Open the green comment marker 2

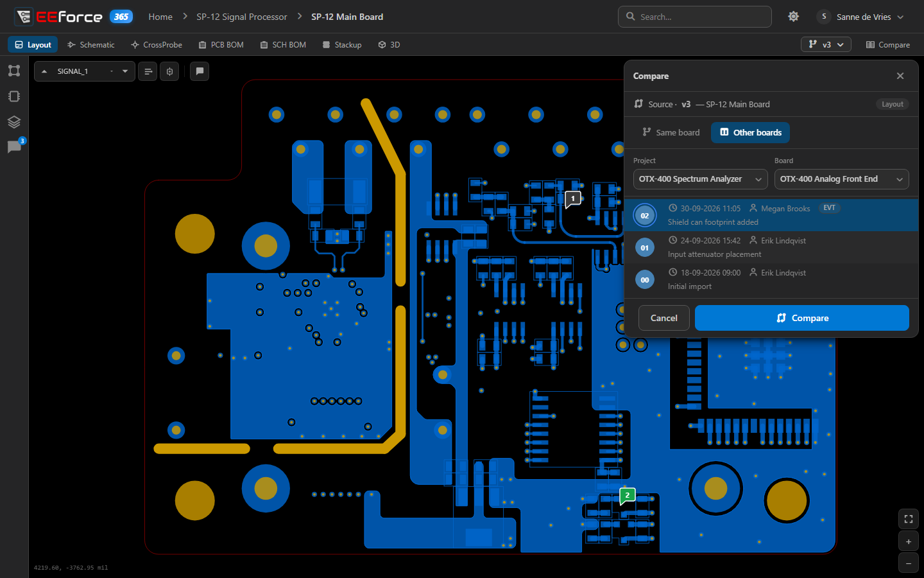[627, 496]
